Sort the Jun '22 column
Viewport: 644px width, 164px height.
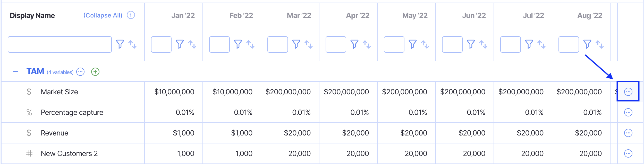[483, 44]
